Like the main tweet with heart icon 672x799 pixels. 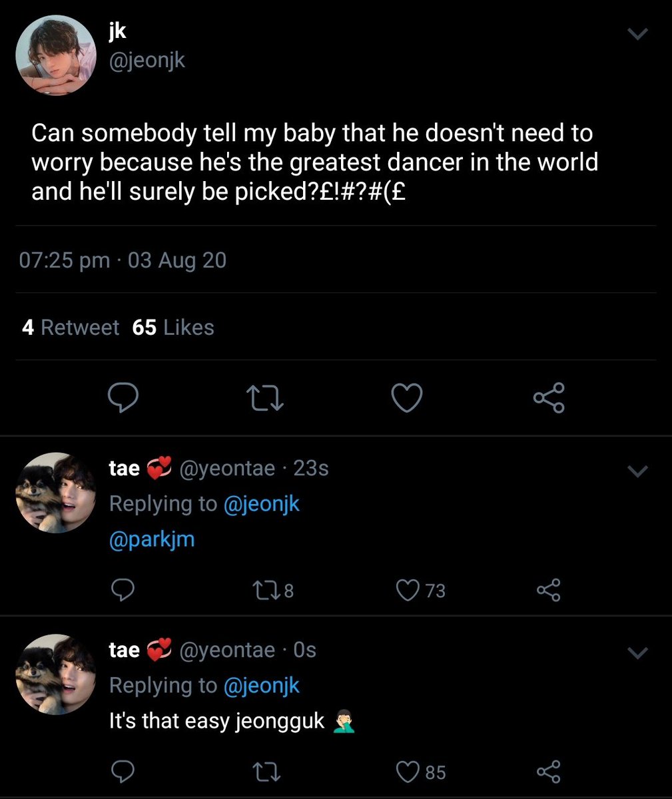tap(406, 398)
